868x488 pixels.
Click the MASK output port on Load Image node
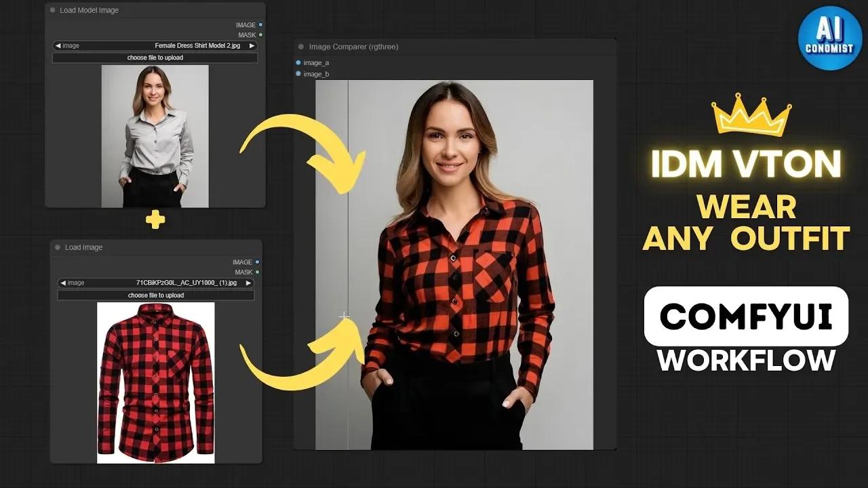(257, 272)
